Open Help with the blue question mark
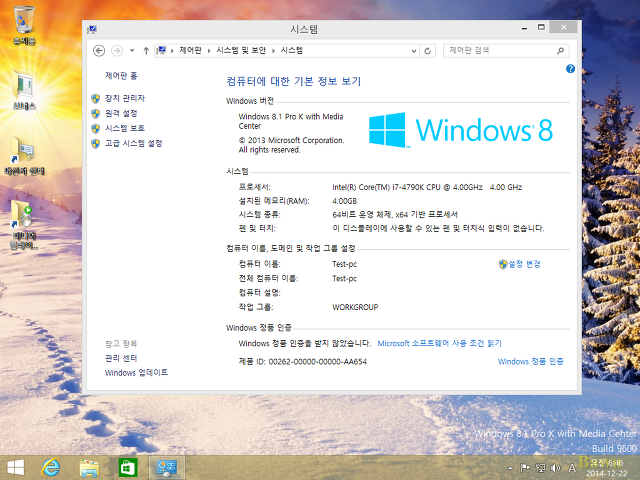The width and height of the screenshot is (640, 480). 570,69
